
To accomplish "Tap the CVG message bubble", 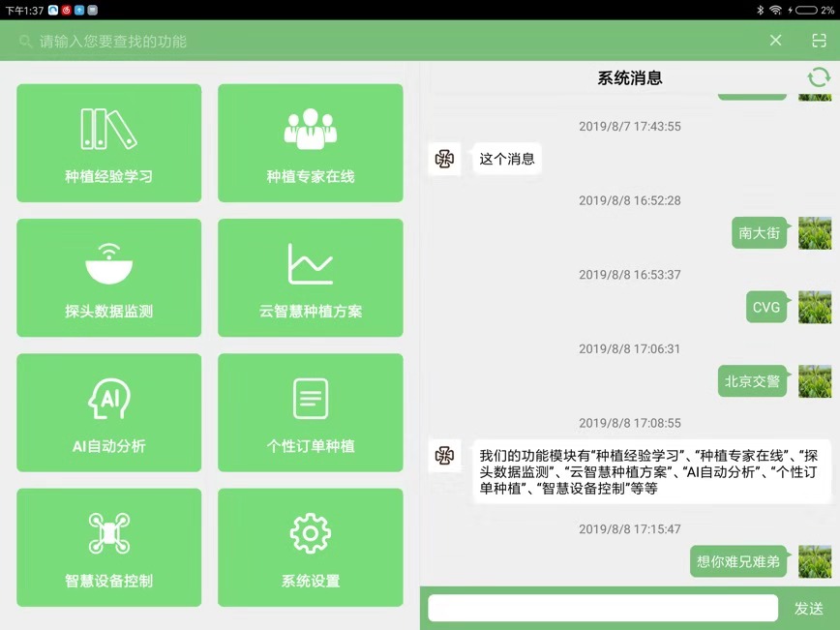I will [765, 308].
